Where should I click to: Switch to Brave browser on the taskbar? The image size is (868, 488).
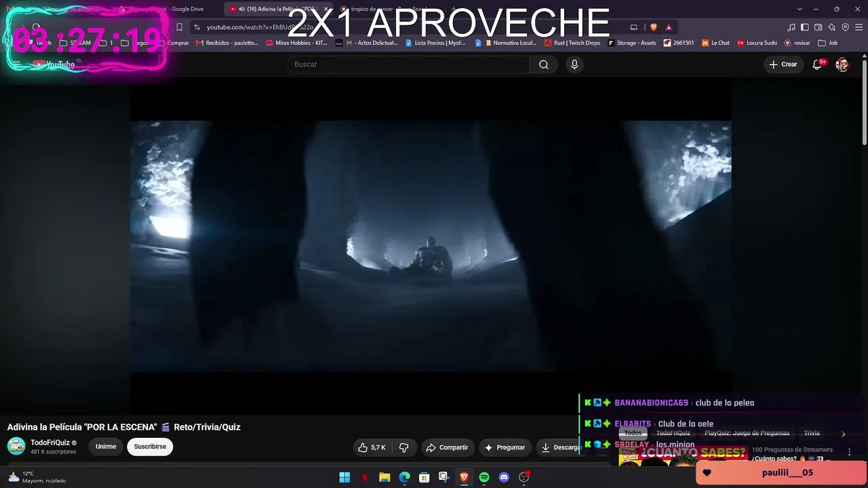(465, 477)
